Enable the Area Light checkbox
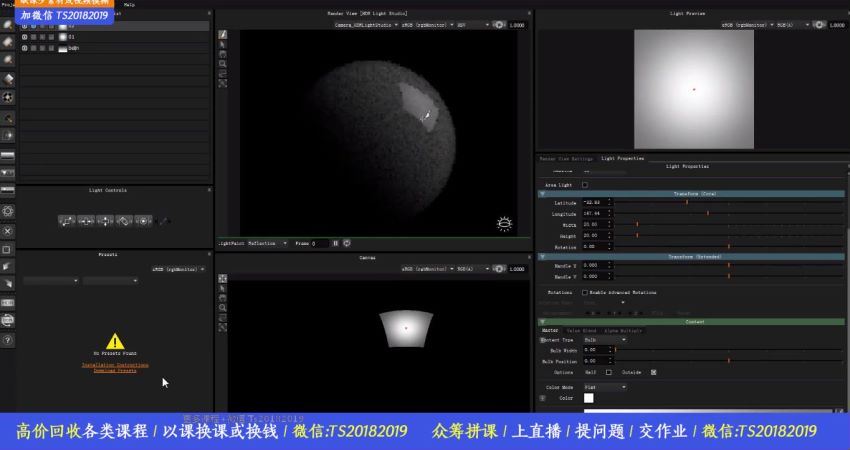Image resolution: width=850 pixels, height=450 pixels. point(585,185)
